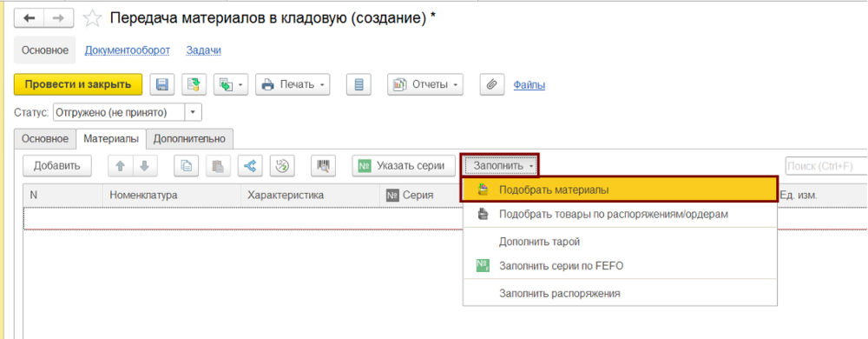Choose Подобрать товары по распоряжениям/ордерам
Image resolution: width=868 pixels, height=339 pixels.
click(620, 214)
